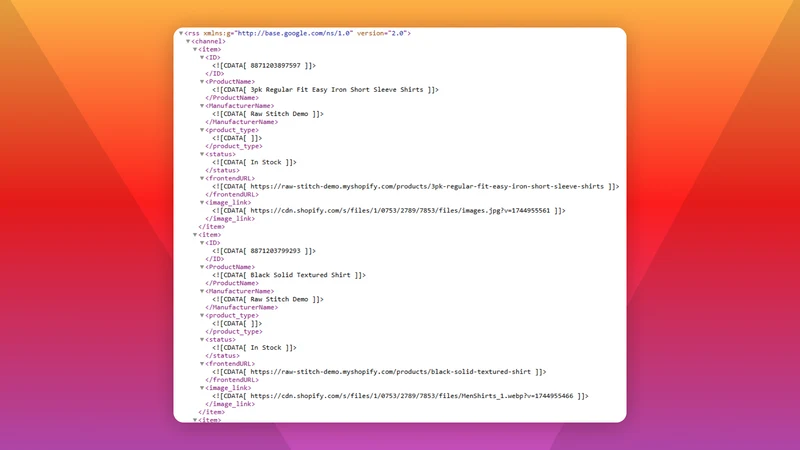Click 'In Stock' status of the 3pk shirts item
800x450 pixels.
[x=266, y=162]
